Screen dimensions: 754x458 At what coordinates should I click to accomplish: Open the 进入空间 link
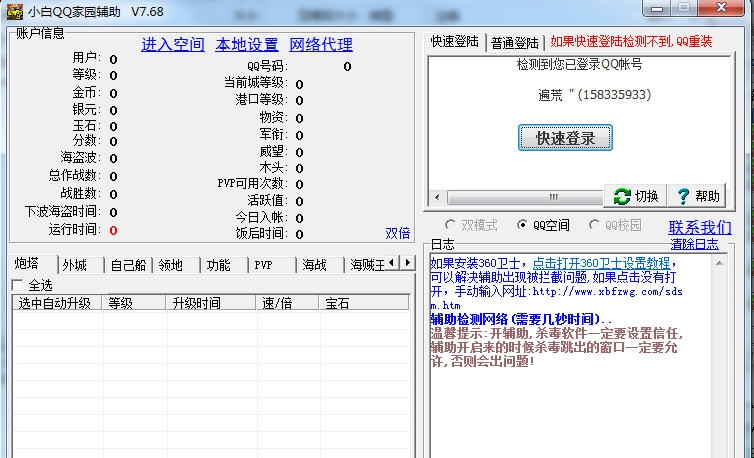pos(173,45)
